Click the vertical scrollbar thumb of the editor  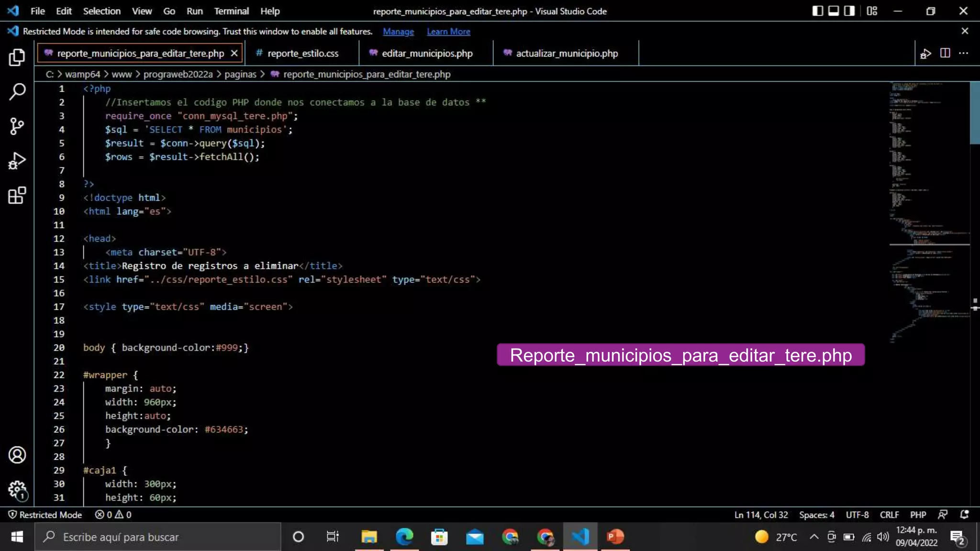click(x=974, y=113)
